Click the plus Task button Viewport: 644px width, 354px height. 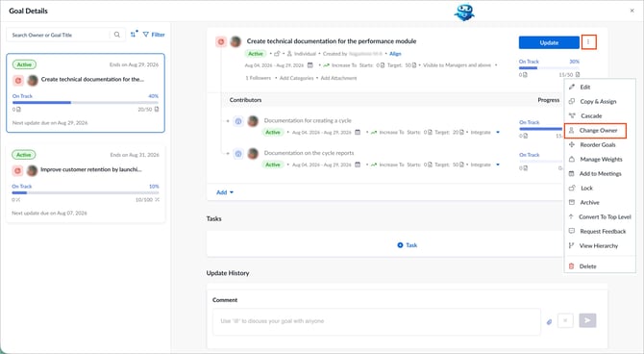(407, 245)
